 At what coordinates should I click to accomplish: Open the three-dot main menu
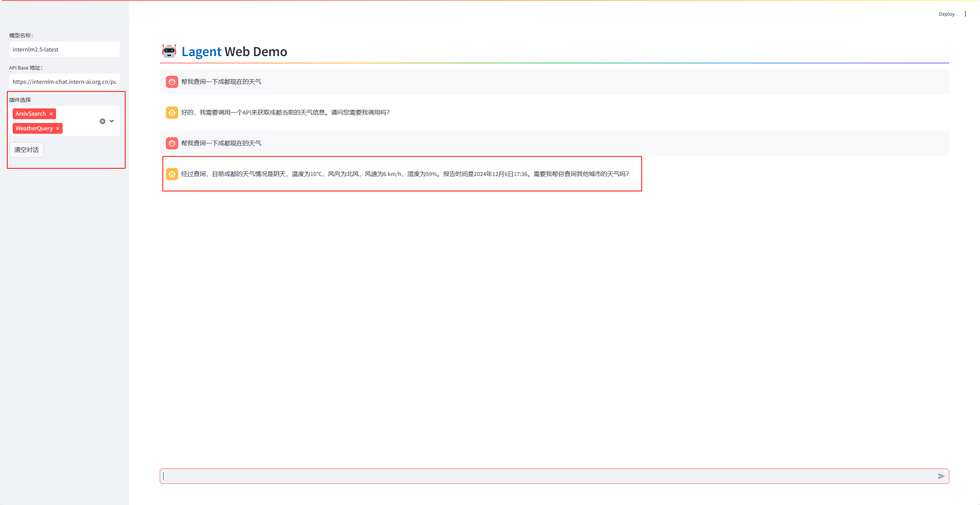pyautogui.click(x=965, y=14)
